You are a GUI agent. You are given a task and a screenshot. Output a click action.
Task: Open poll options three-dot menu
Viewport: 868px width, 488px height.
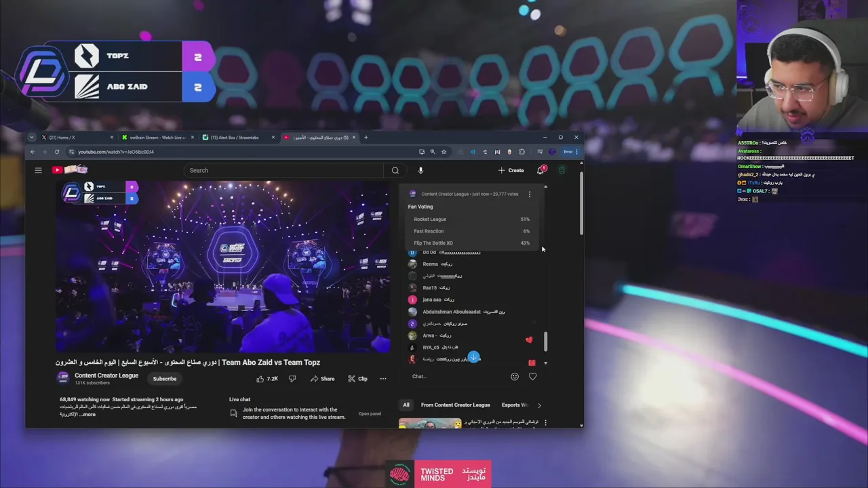[530, 195]
